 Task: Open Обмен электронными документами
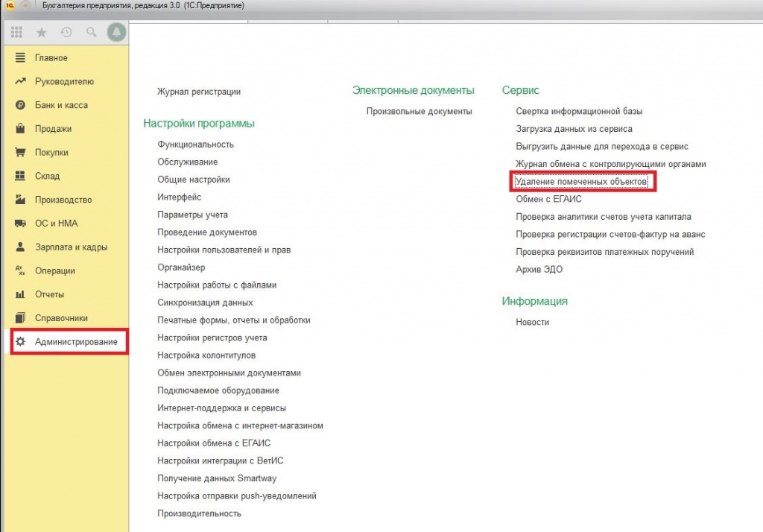(x=229, y=373)
